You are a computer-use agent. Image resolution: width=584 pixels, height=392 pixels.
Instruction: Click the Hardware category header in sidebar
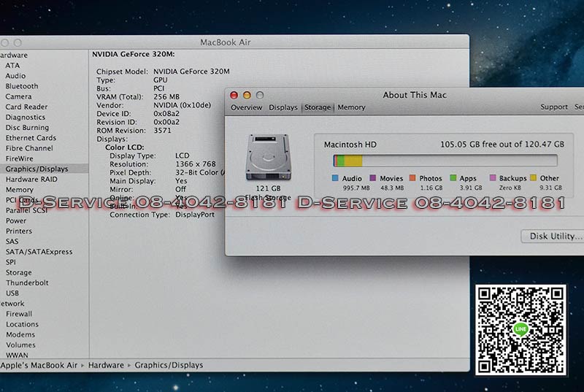14,55
